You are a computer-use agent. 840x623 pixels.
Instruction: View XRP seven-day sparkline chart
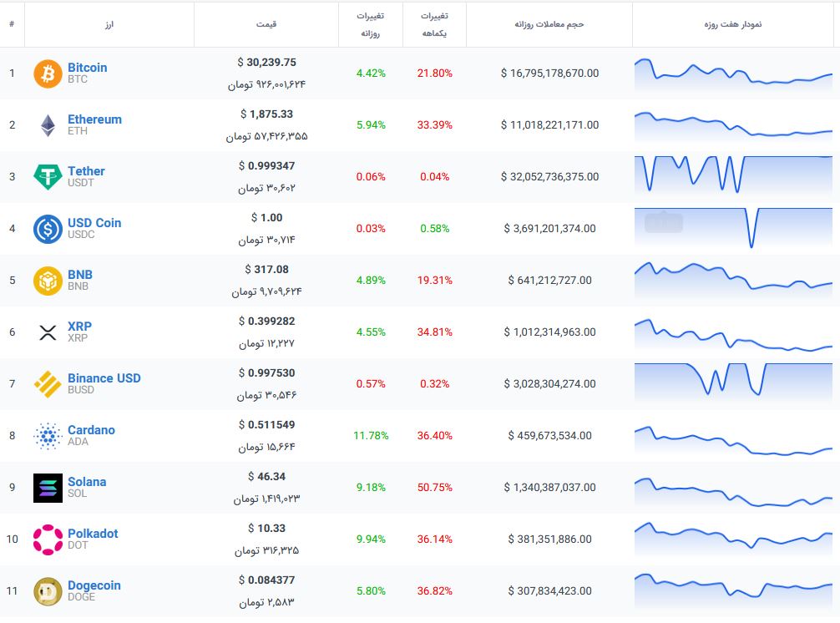click(733, 336)
